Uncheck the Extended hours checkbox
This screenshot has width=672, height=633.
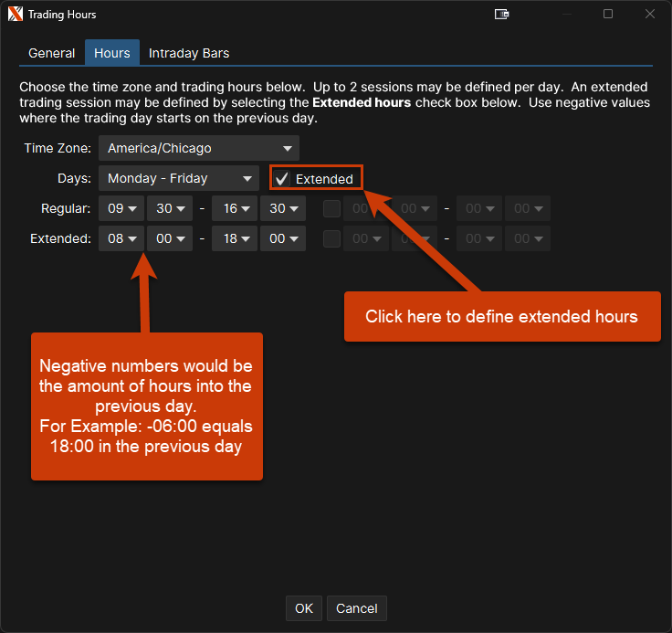click(x=282, y=179)
